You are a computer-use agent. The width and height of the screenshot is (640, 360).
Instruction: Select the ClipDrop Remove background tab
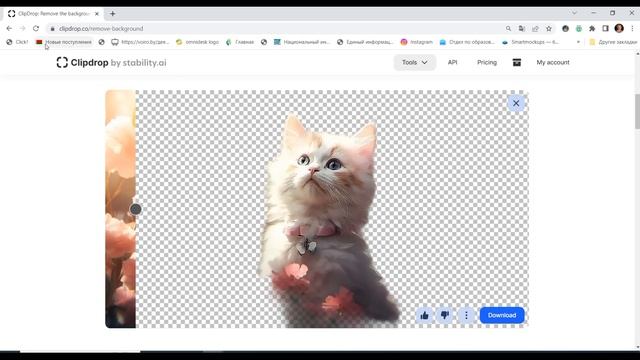(52, 13)
